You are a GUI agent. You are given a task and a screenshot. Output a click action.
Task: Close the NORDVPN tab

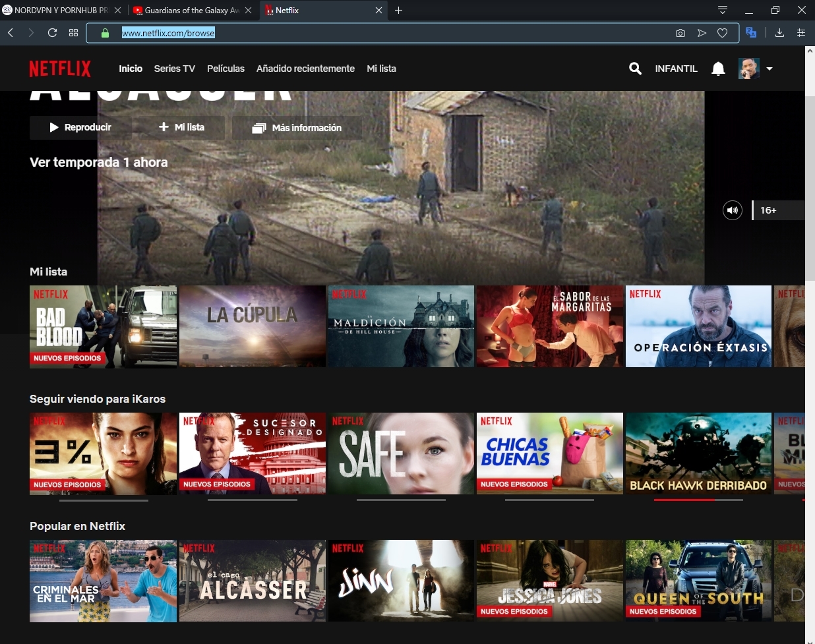117,10
